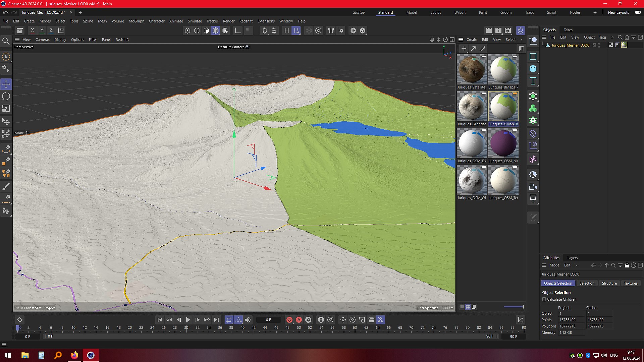Switch to the Sculpt layout tab

coord(436,12)
